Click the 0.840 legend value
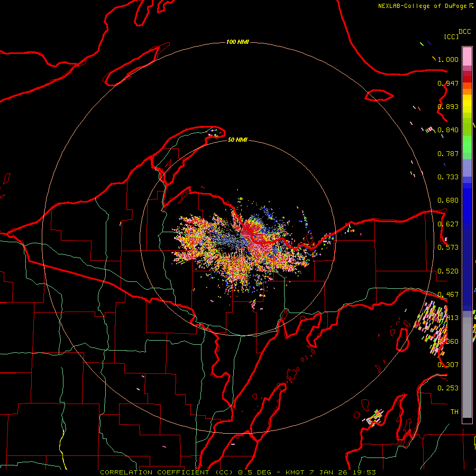 [x=448, y=130]
